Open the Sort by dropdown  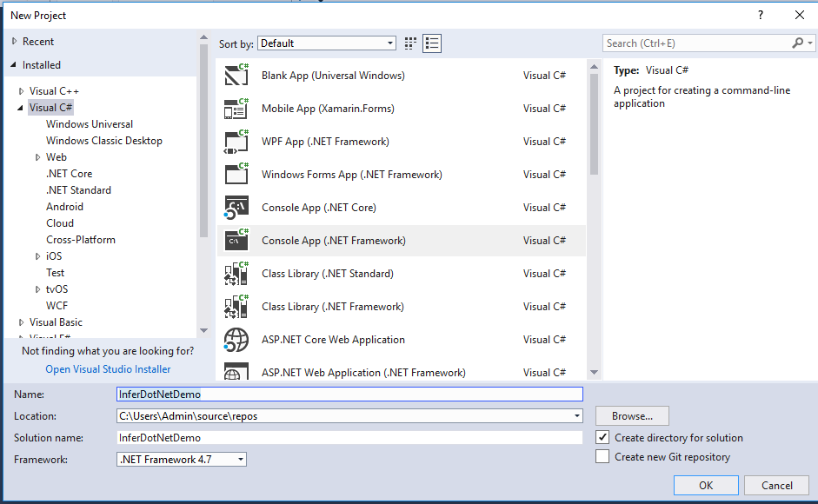[x=327, y=43]
